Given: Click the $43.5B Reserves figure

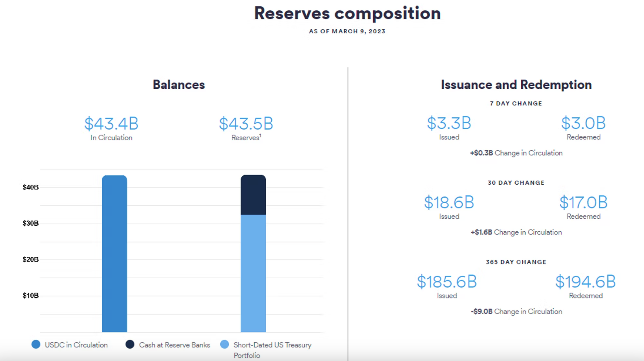Looking at the screenshot, I should point(246,123).
